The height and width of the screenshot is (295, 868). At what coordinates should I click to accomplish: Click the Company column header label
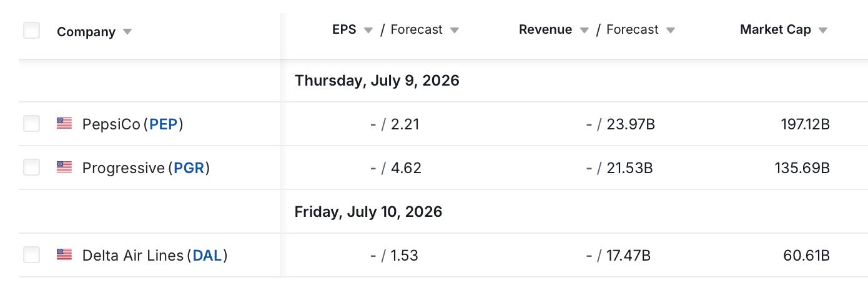point(86,32)
